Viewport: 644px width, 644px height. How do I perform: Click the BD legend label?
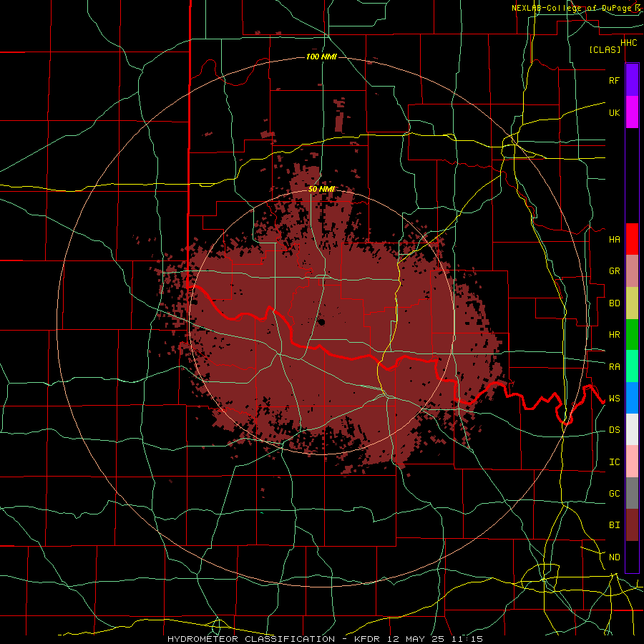click(x=614, y=303)
